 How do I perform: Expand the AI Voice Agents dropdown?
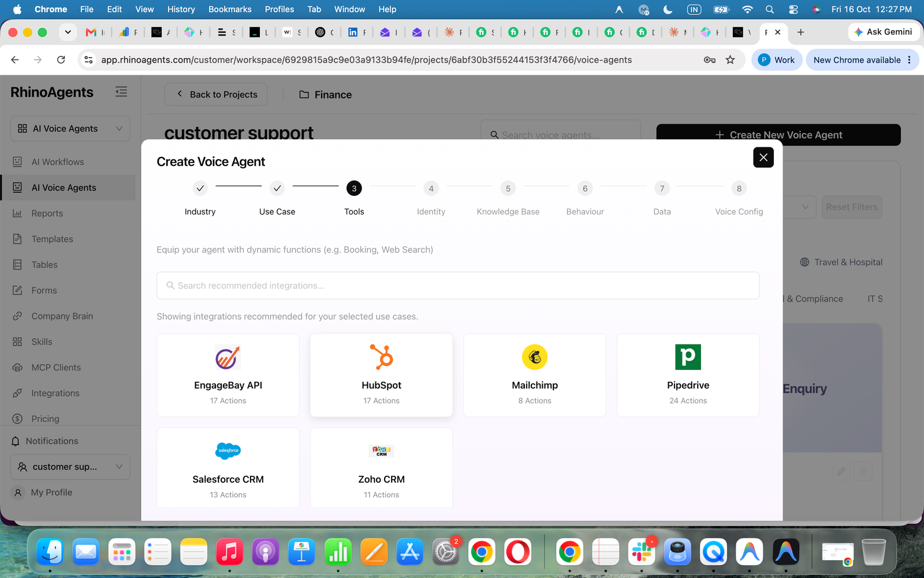(x=70, y=128)
